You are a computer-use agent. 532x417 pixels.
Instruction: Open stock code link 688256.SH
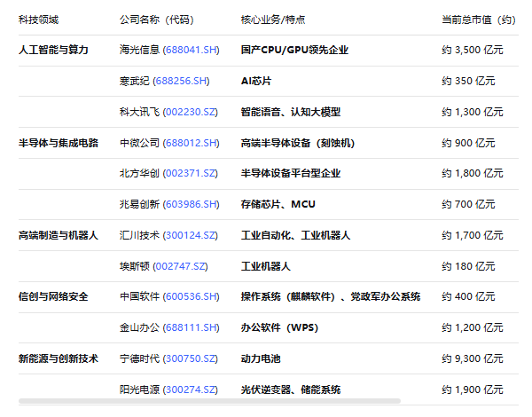coord(181,81)
